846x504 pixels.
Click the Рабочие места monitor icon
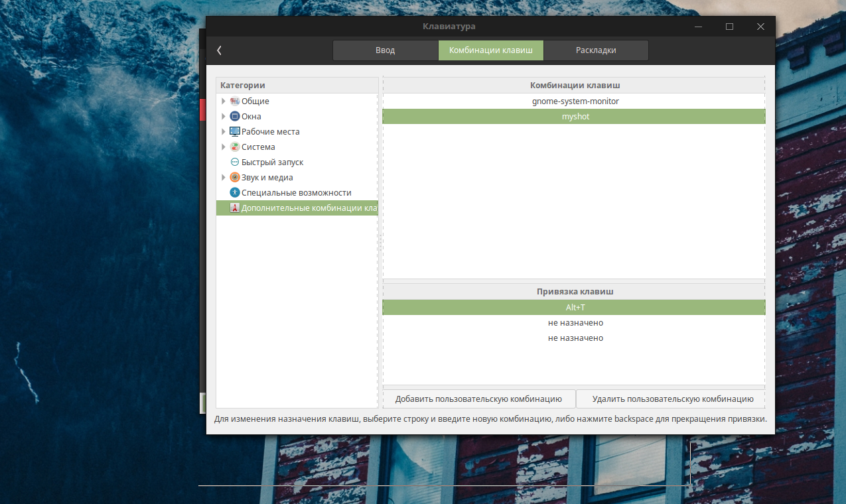click(235, 132)
